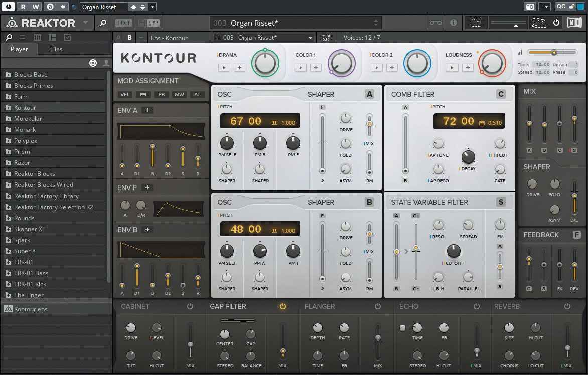Click the save disk icon next to HOST
Image resolution: width=588 pixels, height=375 pixels.
tap(142, 23)
